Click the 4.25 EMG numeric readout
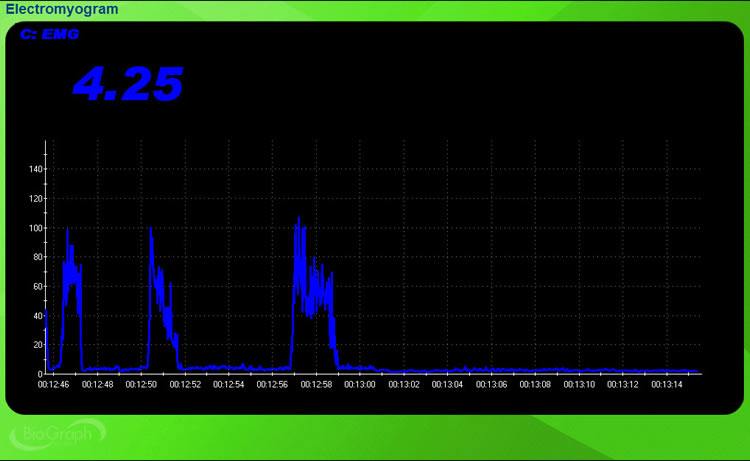Viewport: 750px width, 461px height. click(128, 84)
